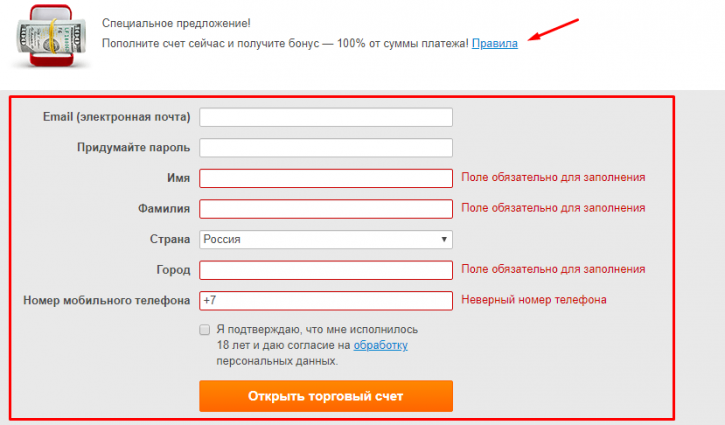Viewport: 725px width, 425px height.
Task: Click into the Имя text field
Action: (x=326, y=179)
